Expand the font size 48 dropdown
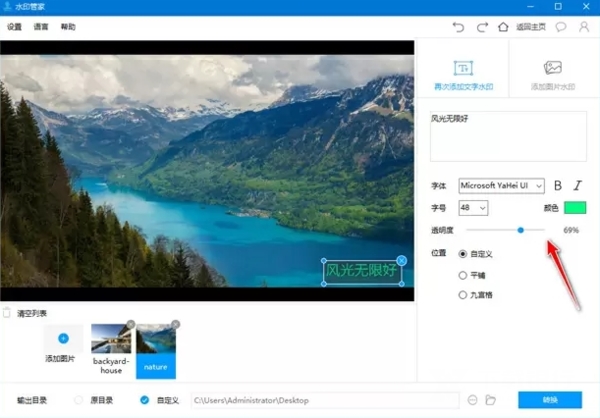600x418 pixels. [x=473, y=207]
